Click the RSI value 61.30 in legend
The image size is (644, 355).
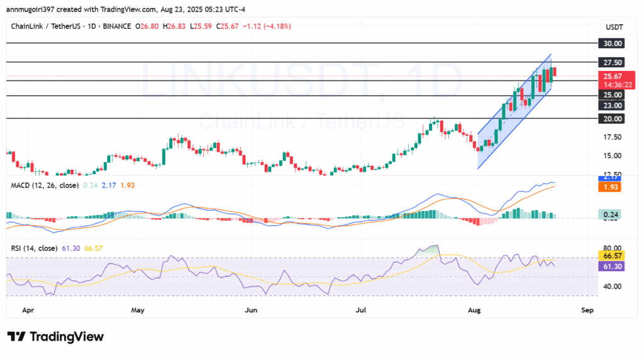click(71, 248)
